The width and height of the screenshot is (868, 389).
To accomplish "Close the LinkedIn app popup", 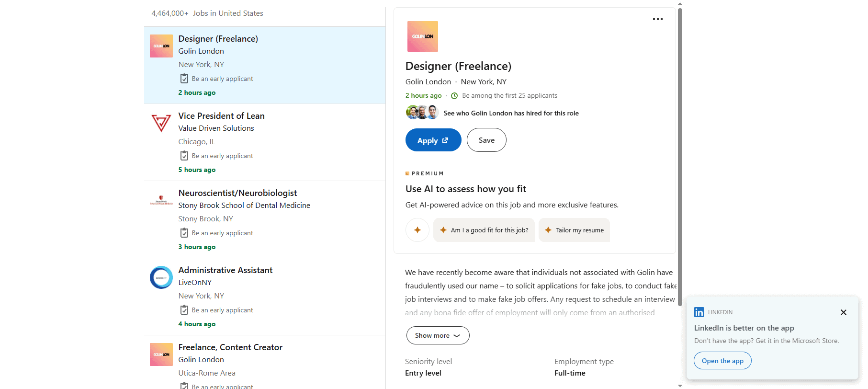I will coord(844,312).
